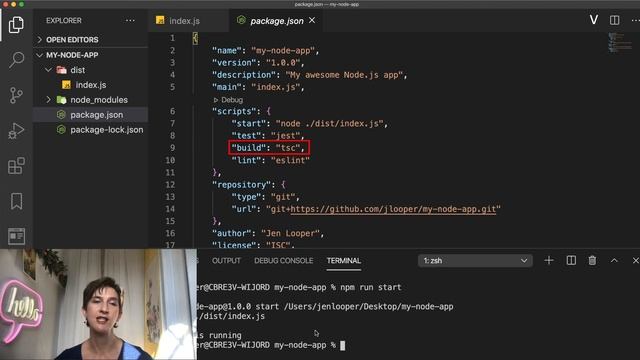640x360 pixels.
Task: Close the terminal panel
Action: (635, 260)
